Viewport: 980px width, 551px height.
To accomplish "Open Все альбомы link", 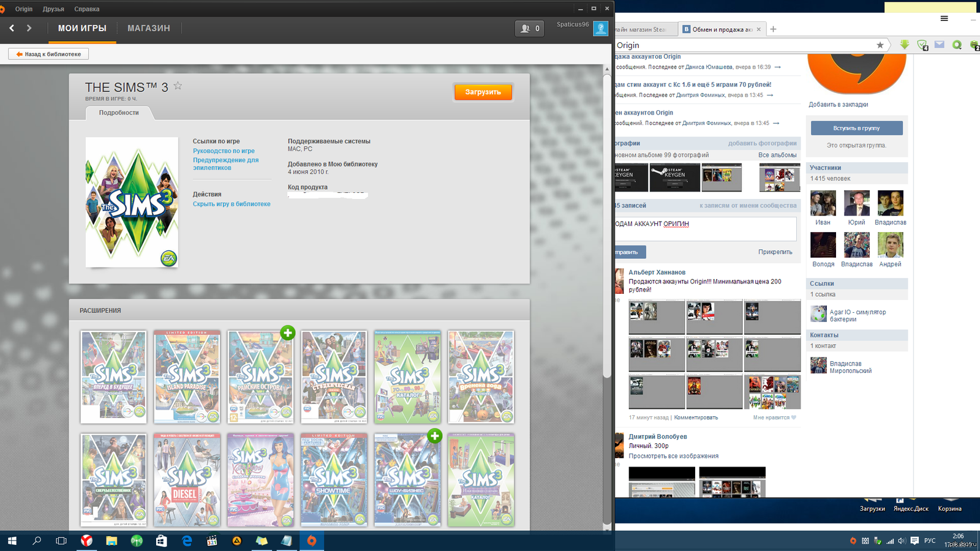I will (x=777, y=155).
